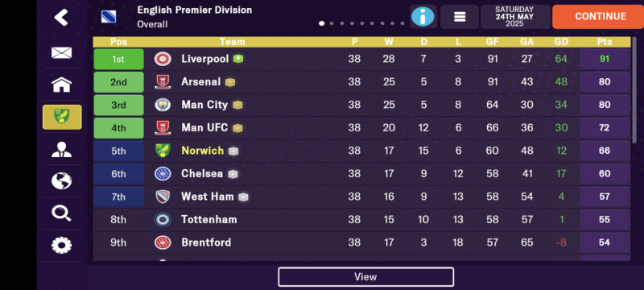The image size is (644, 290).
Task: Click the league table scrollbar
Action: coord(634,90)
